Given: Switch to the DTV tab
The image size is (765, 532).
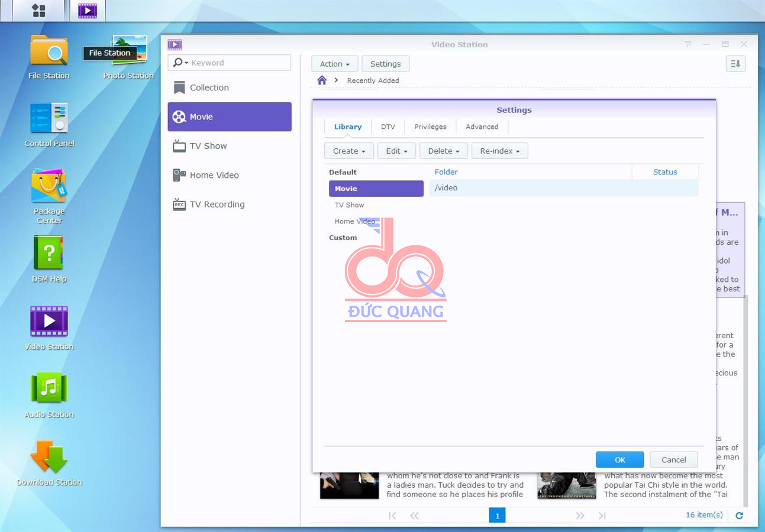Looking at the screenshot, I should (x=388, y=126).
